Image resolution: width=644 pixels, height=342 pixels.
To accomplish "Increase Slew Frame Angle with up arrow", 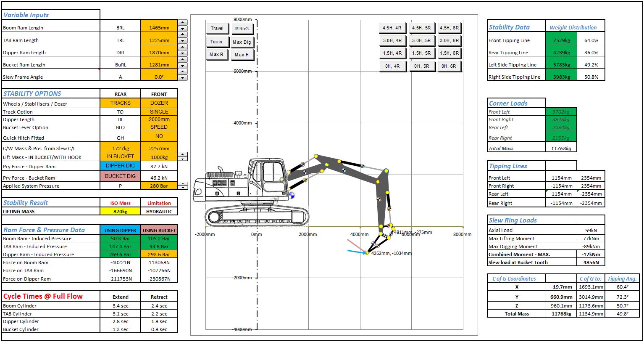I will pyautogui.click(x=182, y=72).
